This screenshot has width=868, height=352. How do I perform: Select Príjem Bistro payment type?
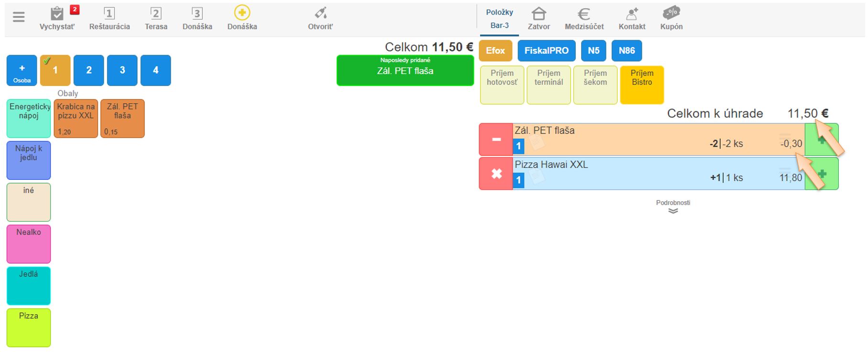641,85
